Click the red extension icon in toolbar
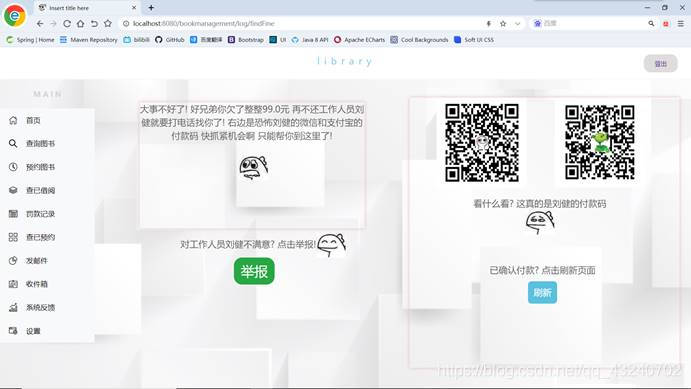Image resolution: width=691 pixels, height=389 pixels. 666,24
